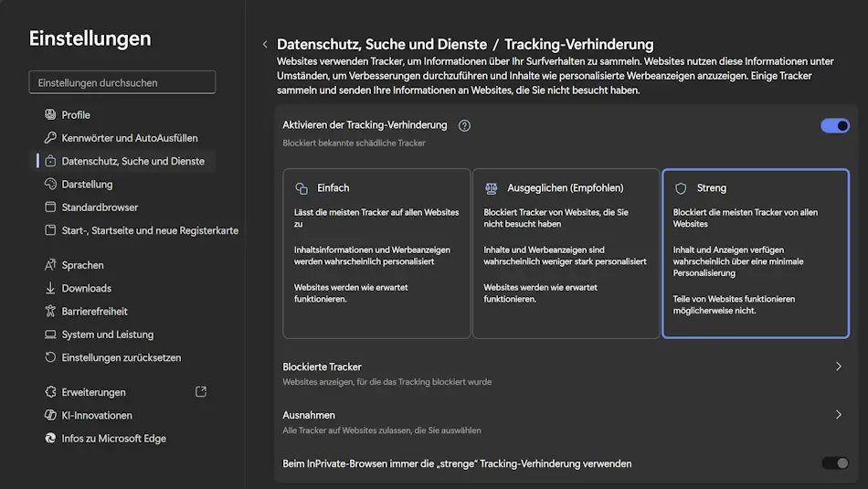Click the key icon for Kennwörter und AutoAusfüllen
The height and width of the screenshot is (489, 868).
coord(50,138)
